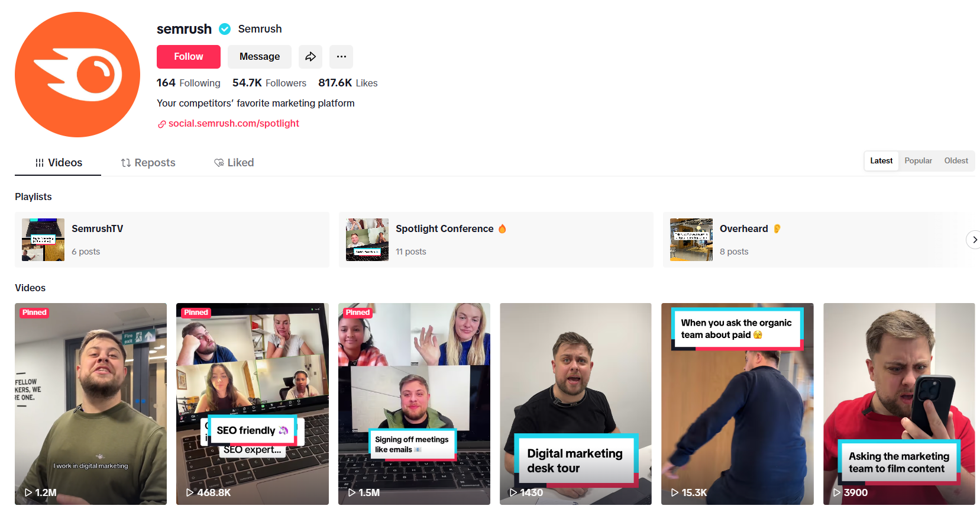Click the Semrush orange profile avatar
This screenshot has width=980, height=512.
point(77,75)
